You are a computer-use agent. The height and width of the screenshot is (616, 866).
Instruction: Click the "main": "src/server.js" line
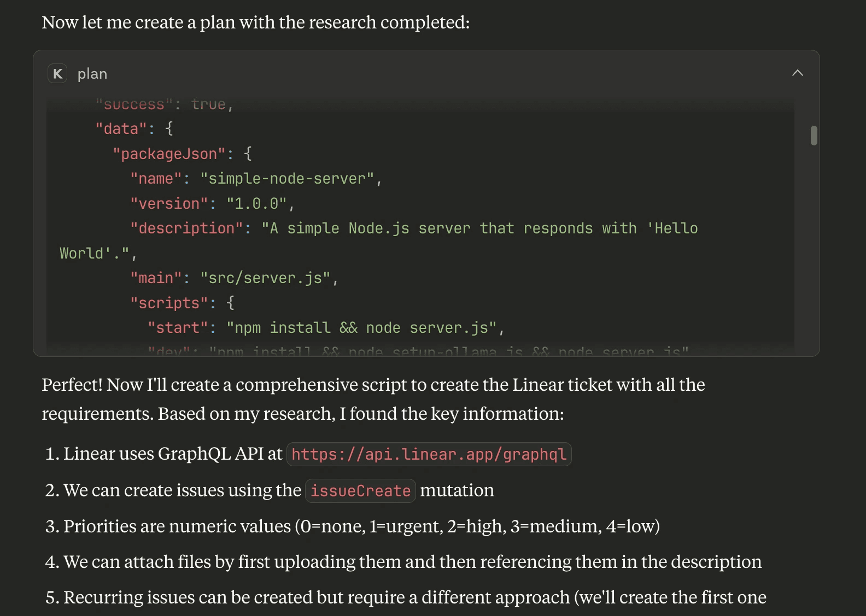tap(234, 278)
